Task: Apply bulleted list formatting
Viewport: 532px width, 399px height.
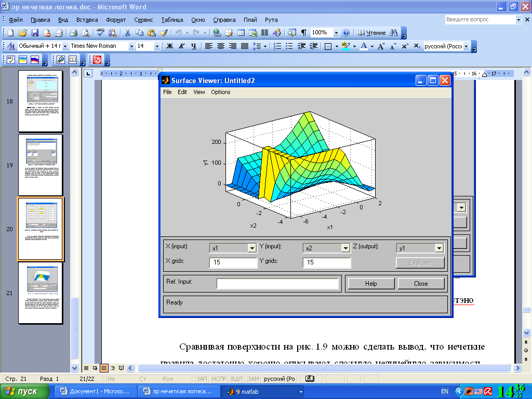Action: point(289,46)
